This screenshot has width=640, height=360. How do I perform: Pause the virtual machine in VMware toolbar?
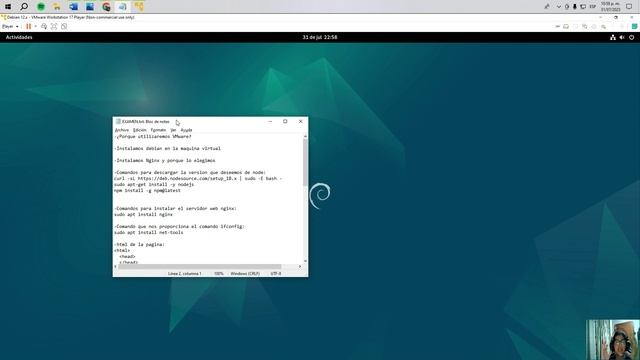[29, 27]
